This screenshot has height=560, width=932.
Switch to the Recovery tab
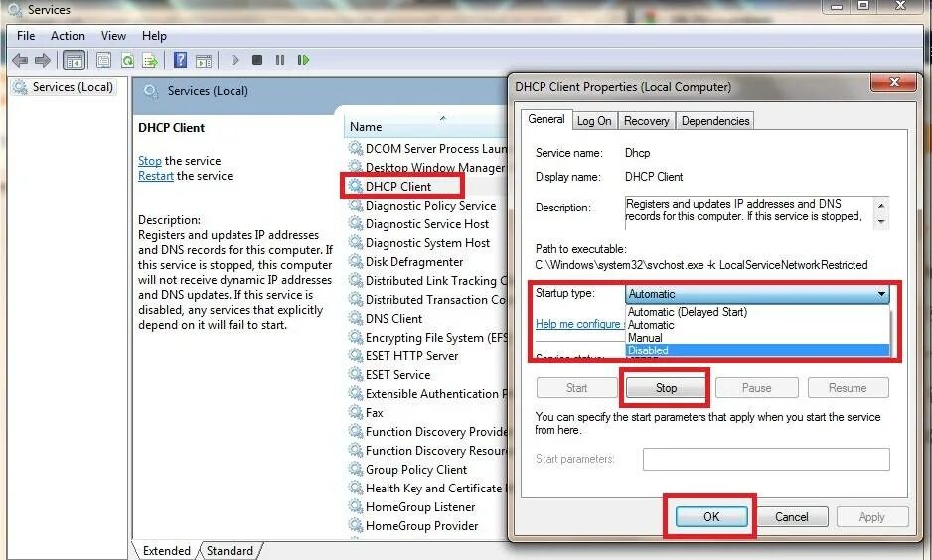click(646, 121)
